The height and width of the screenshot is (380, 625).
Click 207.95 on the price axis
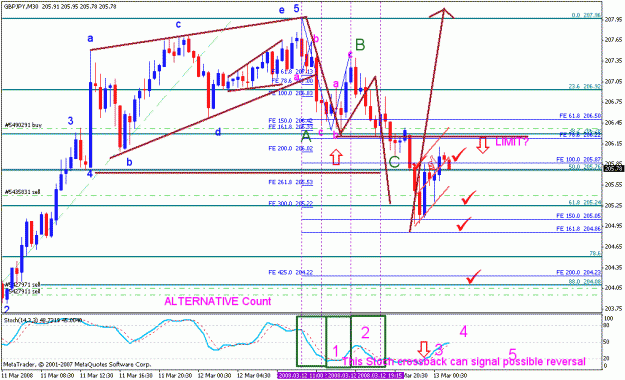(x=613, y=19)
